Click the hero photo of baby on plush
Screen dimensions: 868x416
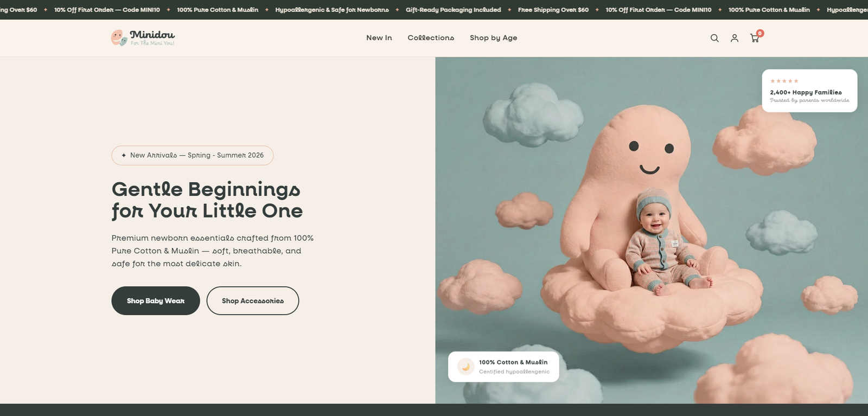click(652, 230)
